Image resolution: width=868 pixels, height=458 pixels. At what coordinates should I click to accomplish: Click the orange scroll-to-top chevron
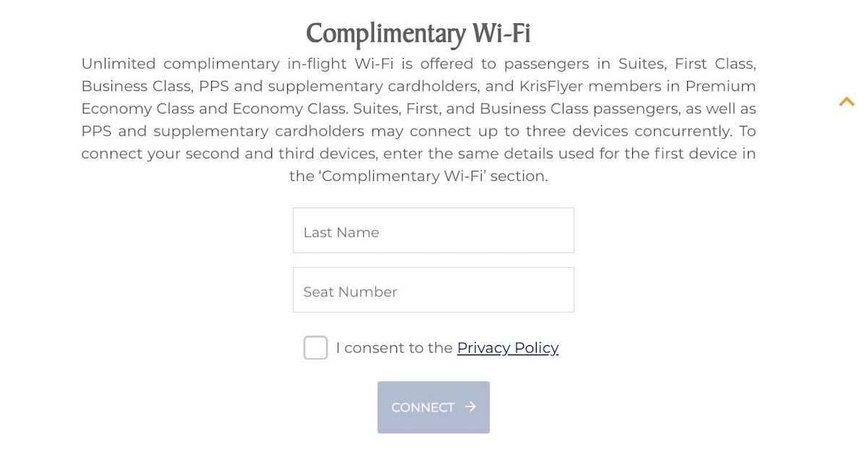[x=846, y=102]
